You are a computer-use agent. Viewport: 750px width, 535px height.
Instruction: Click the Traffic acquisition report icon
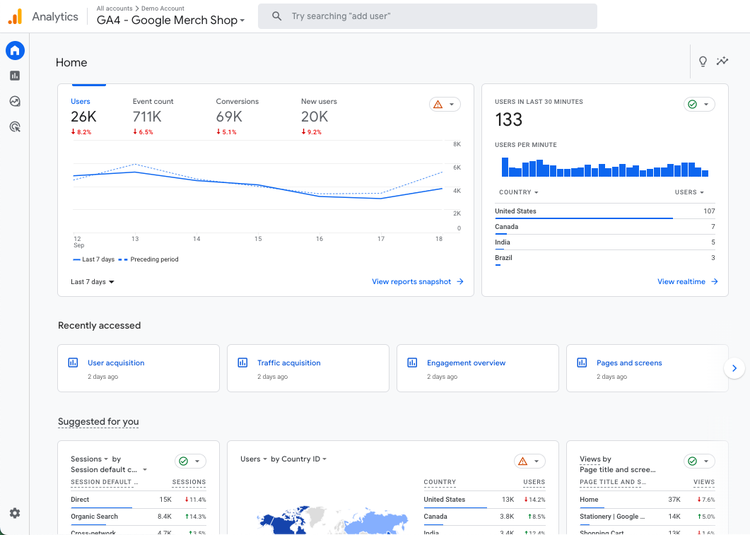pos(243,362)
